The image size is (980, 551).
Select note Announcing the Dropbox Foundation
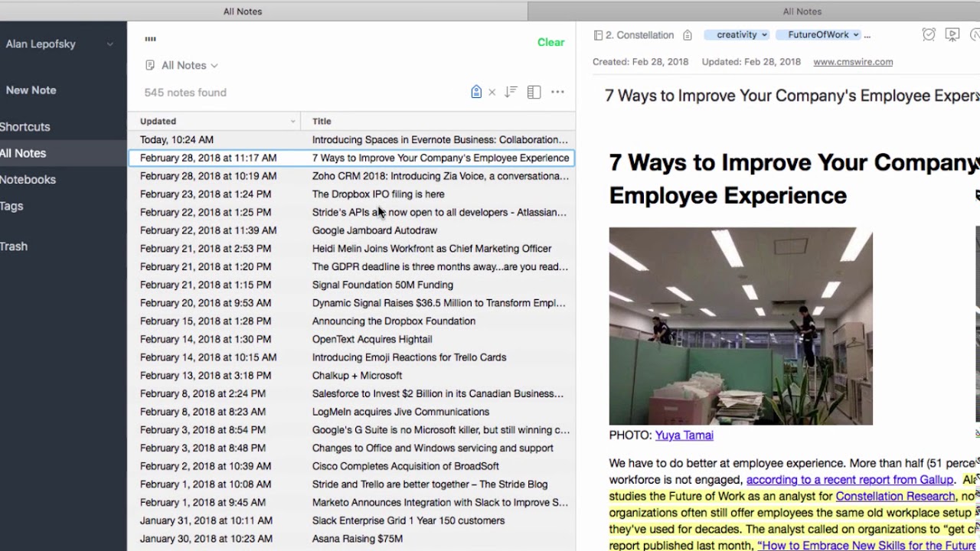[x=351, y=321]
